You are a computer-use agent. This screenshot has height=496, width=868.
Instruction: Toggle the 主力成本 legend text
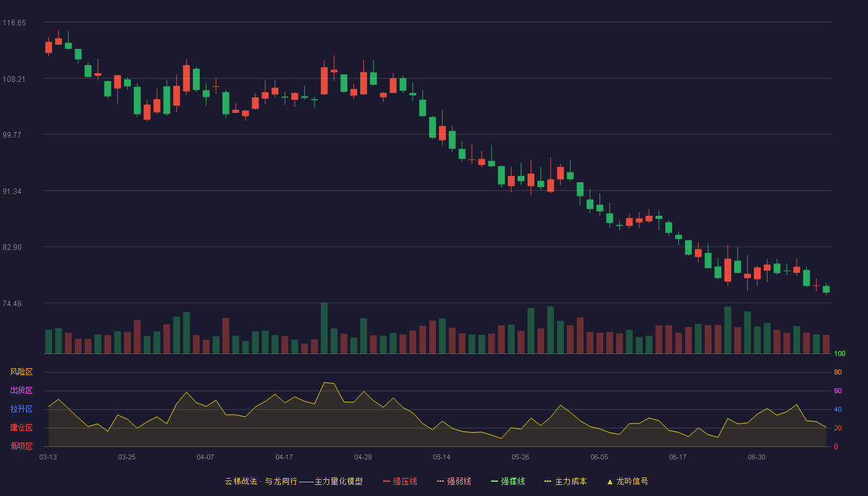click(570, 481)
